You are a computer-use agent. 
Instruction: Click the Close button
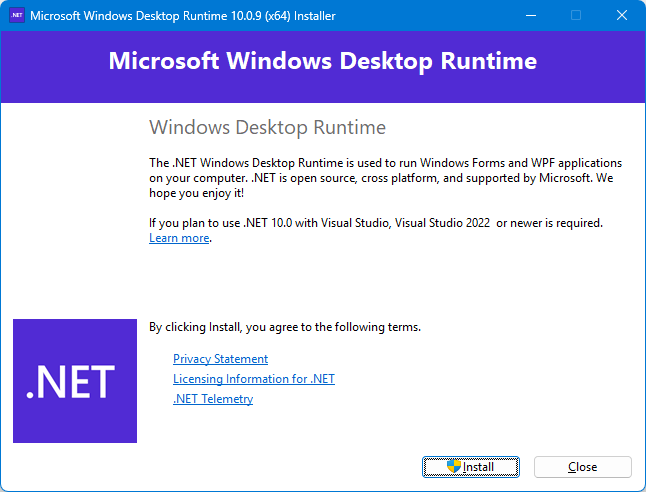tap(583, 467)
